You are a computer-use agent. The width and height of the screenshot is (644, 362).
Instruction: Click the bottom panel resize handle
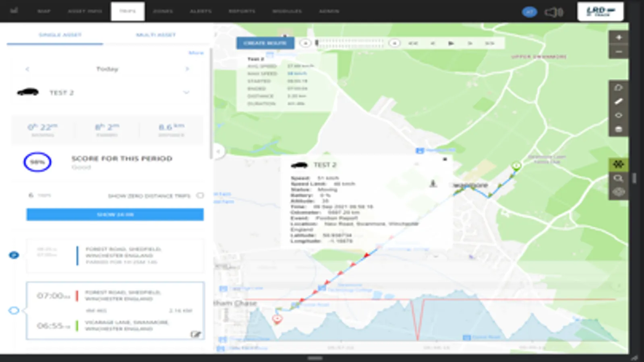[x=315, y=358]
